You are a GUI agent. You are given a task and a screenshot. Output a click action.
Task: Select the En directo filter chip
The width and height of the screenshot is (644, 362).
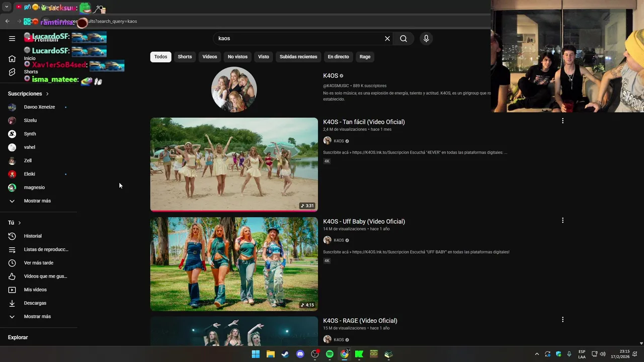pos(338,57)
